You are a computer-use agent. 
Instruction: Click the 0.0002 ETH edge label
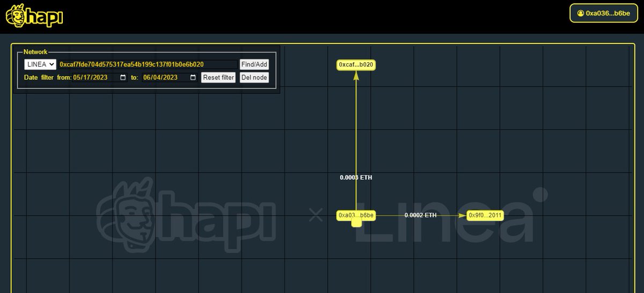pos(421,215)
